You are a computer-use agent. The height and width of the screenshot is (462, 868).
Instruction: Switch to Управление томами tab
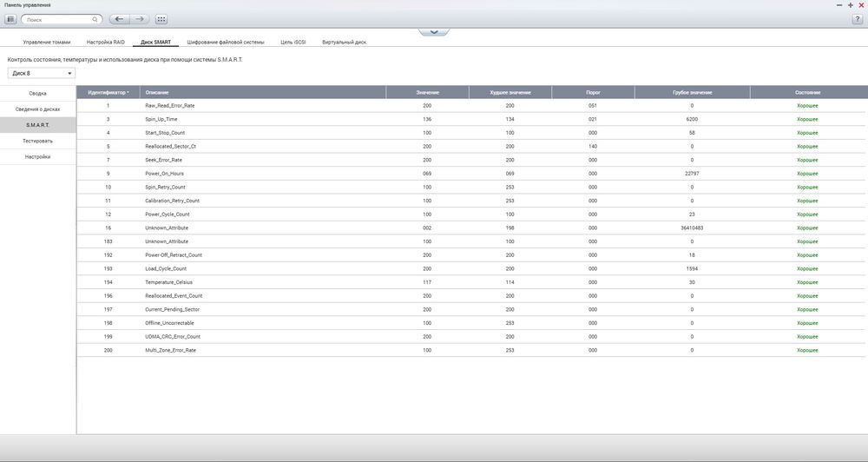[x=47, y=42]
